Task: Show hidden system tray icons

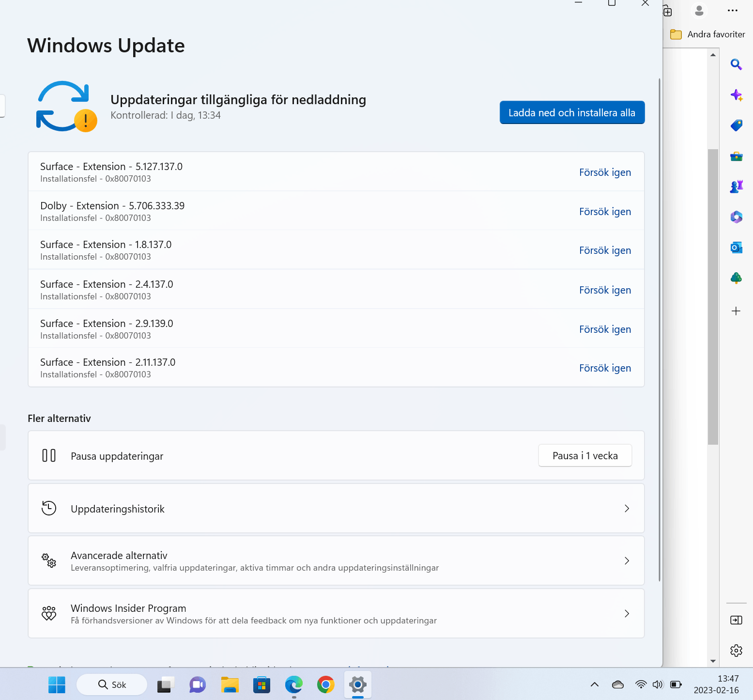Action: 595,684
